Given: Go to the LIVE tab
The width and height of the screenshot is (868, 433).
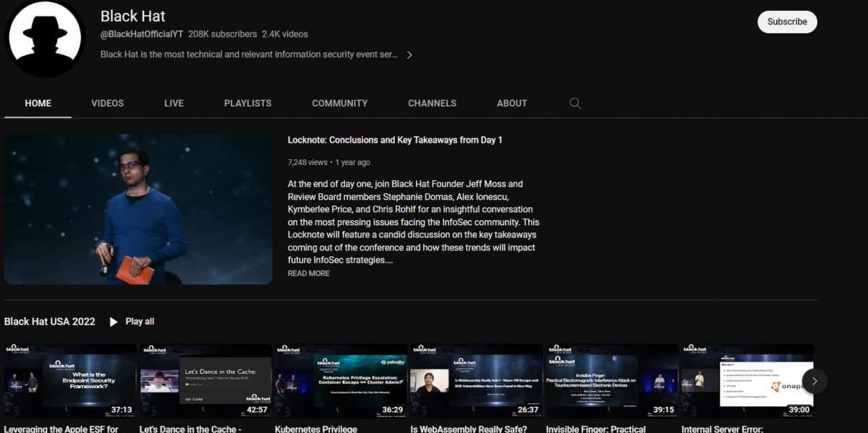Looking at the screenshot, I should [174, 104].
